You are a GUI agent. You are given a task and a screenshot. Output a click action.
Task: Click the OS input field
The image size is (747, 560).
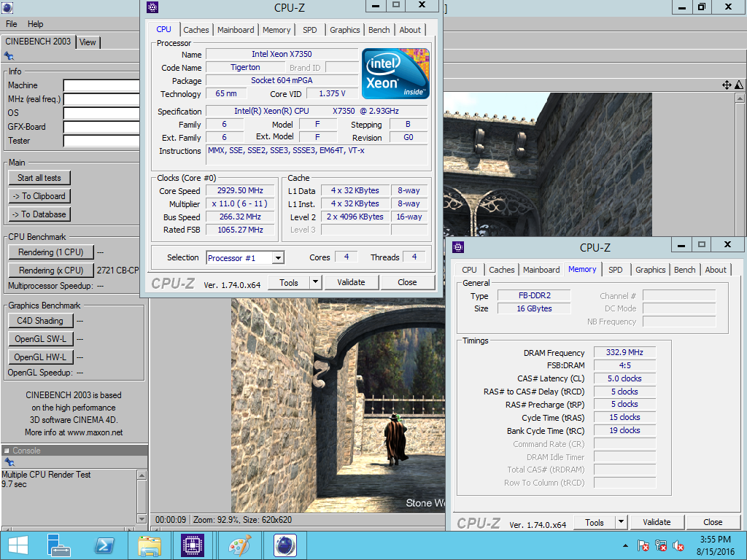tap(101, 113)
